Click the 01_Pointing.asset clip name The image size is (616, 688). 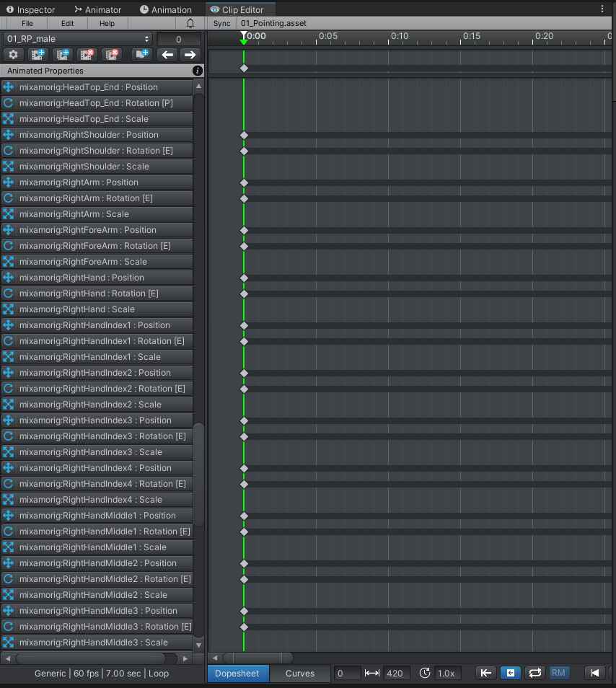click(x=273, y=23)
